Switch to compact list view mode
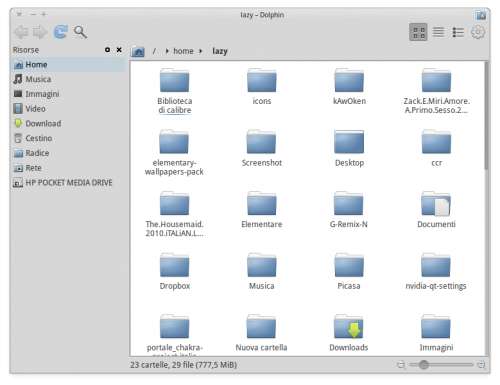 click(438, 32)
